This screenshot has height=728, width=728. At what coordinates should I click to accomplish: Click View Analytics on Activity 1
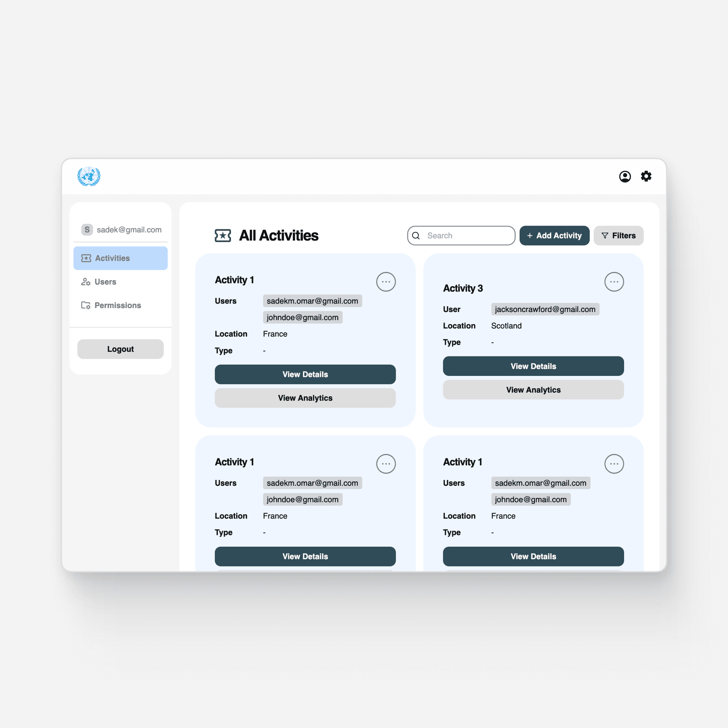[x=305, y=398]
